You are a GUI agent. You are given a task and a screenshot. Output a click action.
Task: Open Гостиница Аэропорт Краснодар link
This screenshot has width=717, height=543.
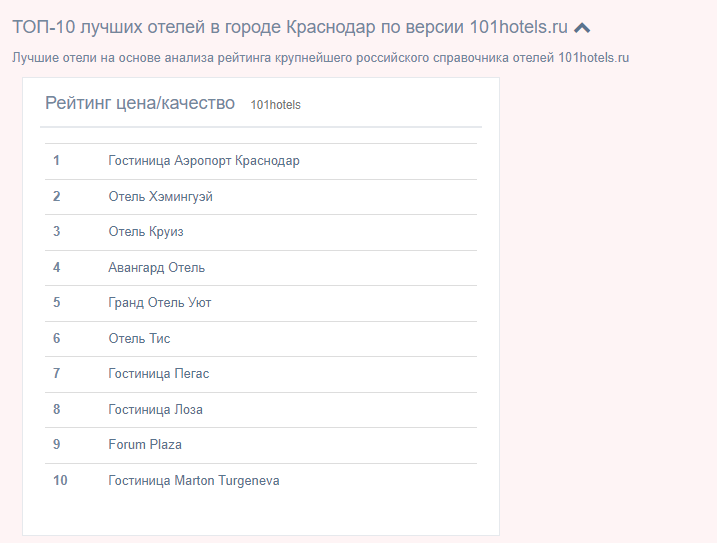[x=204, y=161]
